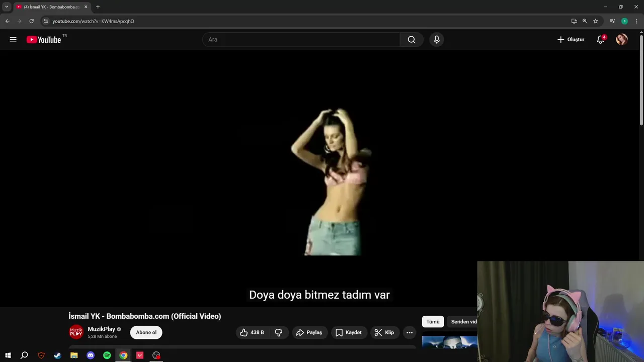
Task: Close the İsmail YK browser tab
Action: click(x=86, y=7)
